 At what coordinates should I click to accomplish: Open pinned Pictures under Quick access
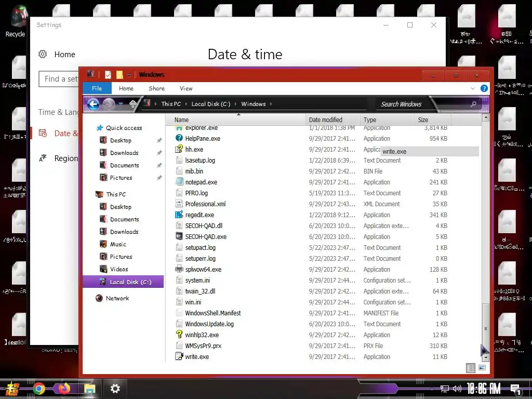click(121, 178)
